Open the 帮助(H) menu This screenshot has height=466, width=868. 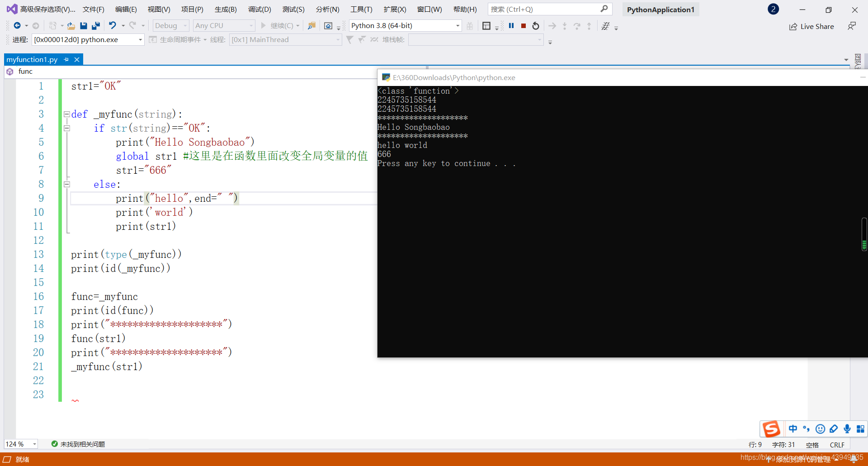(x=465, y=9)
